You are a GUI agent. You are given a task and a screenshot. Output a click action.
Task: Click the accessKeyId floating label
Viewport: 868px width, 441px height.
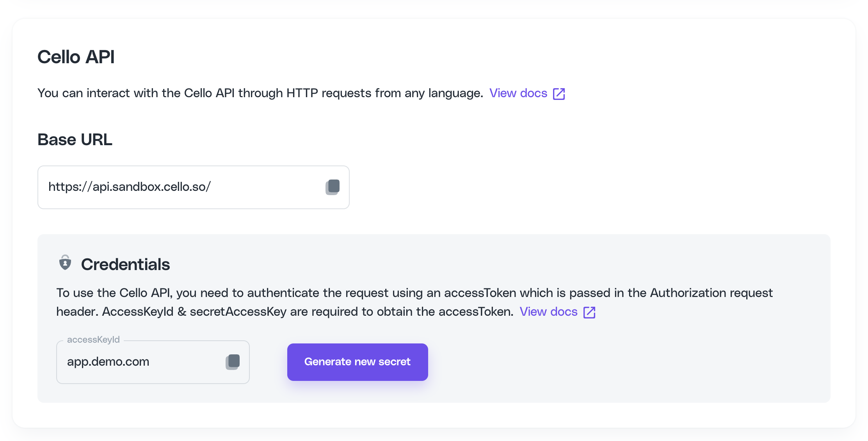pos(93,340)
